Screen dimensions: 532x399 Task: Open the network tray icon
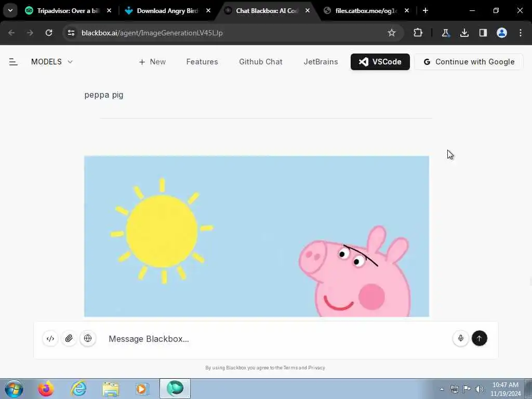[454, 389]
